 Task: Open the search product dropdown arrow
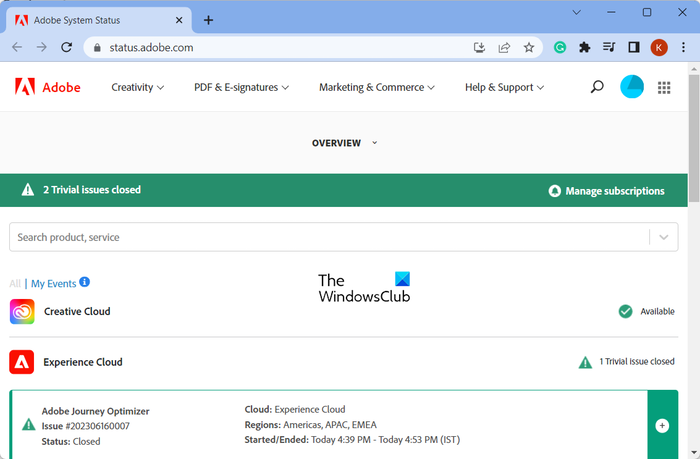pos(664,237)
